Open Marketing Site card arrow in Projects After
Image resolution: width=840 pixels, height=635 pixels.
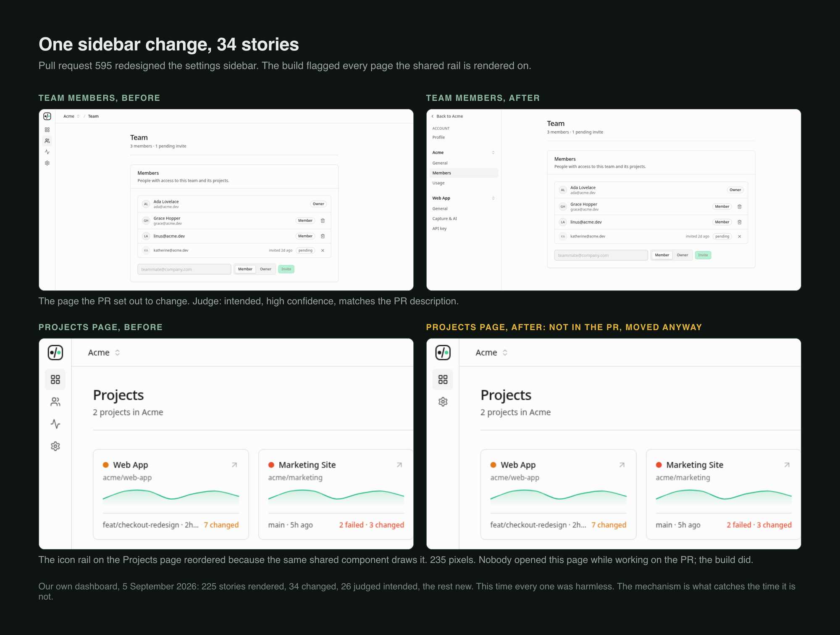click(x=787, y=465)
